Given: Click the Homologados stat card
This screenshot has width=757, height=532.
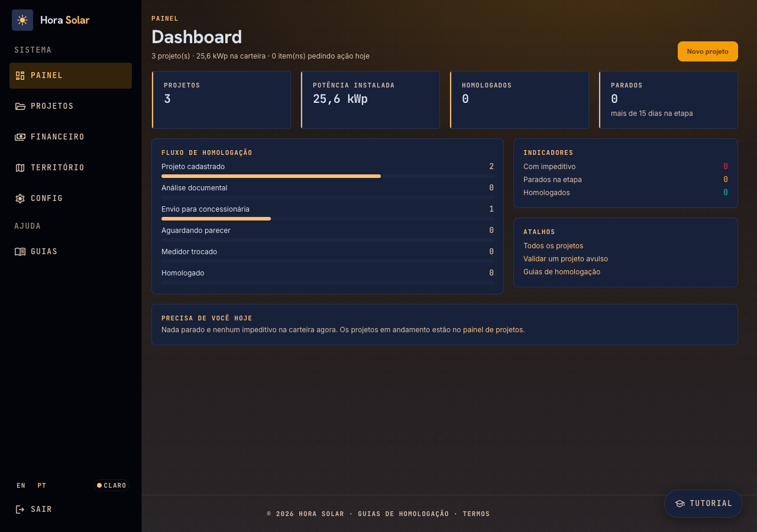Looking at the screenshot, I should click(519, 100).
